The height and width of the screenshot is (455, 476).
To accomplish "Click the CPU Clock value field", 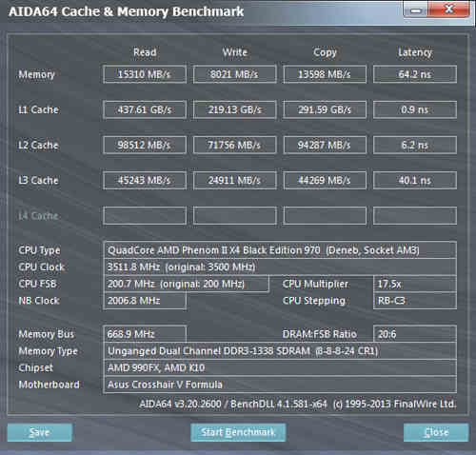I will pos(280,267).
